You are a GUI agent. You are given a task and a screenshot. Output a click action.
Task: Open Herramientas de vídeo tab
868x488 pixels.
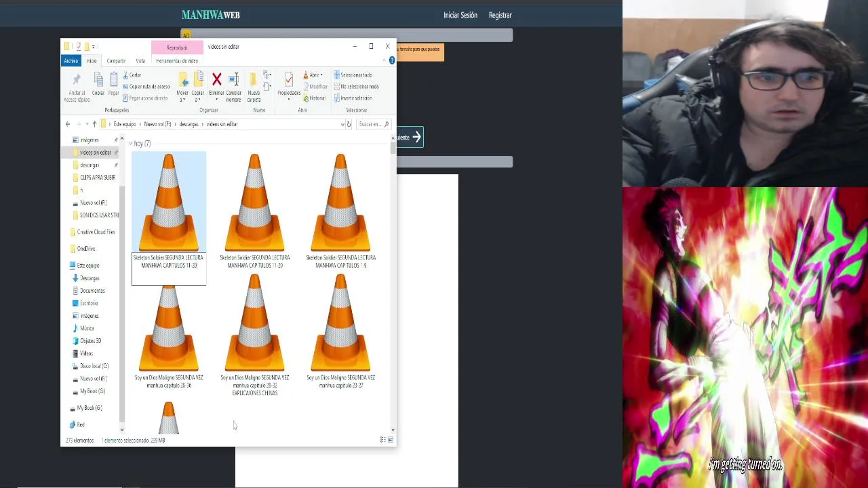coord(177,61)
